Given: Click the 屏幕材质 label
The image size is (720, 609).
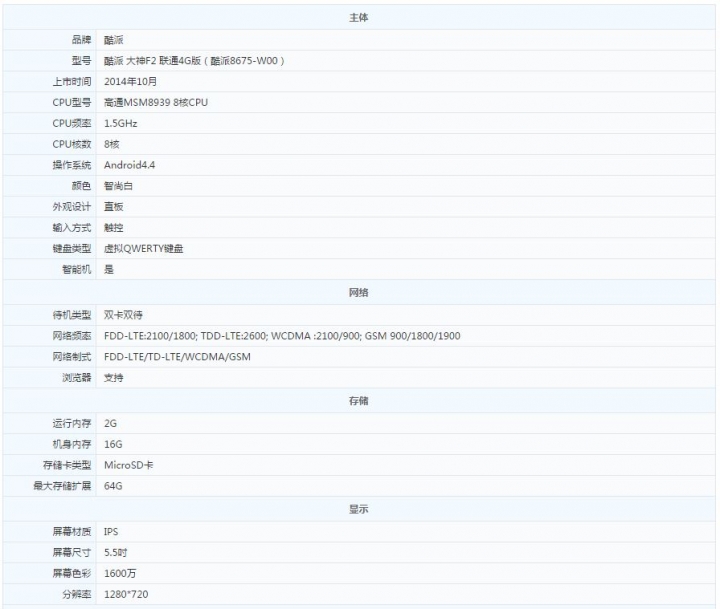Looking at the screenshot, I should tap(72, 532).
